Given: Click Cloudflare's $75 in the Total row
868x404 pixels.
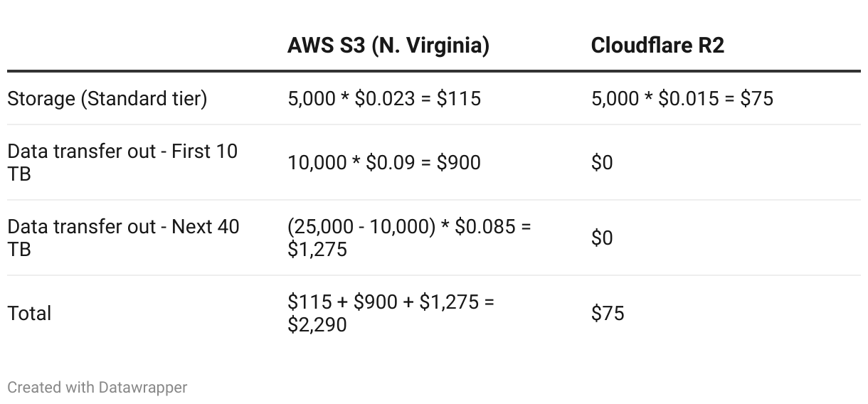Looking at the screenshot, I should pos(608,313).
